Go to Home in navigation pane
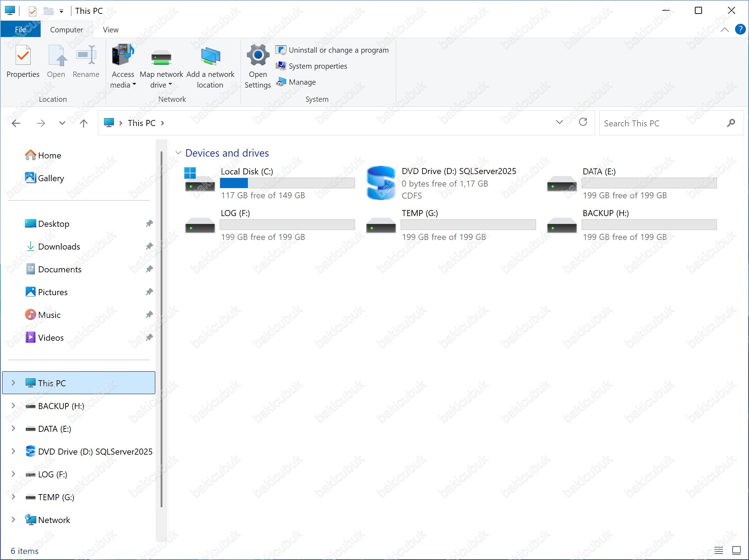Screen dimensions: 749x560 point(49,156)
